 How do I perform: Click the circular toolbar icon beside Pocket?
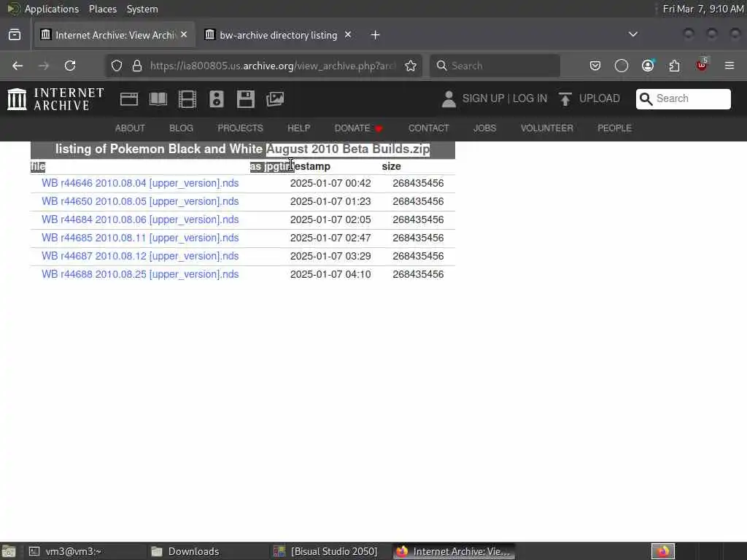[622, 66]
